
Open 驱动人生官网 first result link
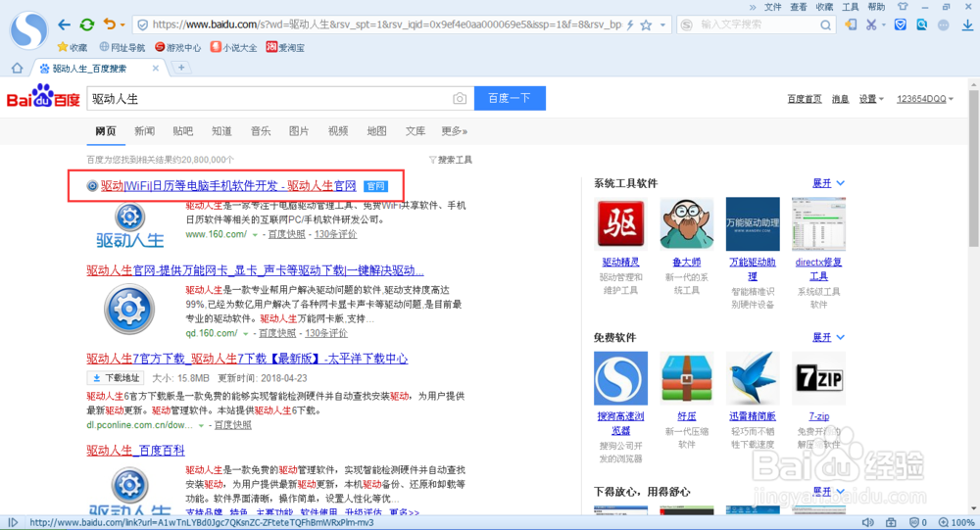[228, 185]
